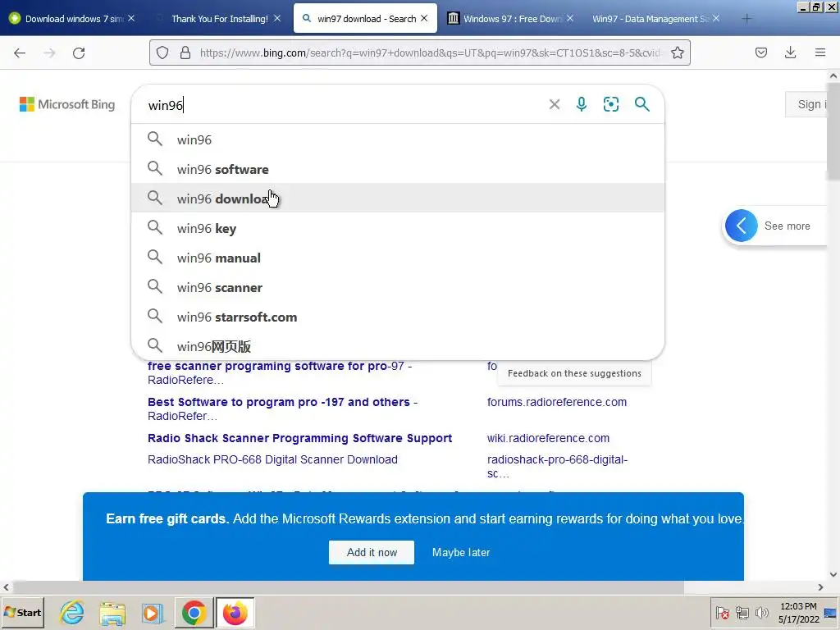Open 'Radio Shack Scanner Programming Software Support'
The width and height of the screenshot is (840, 630).
[299, 438]
